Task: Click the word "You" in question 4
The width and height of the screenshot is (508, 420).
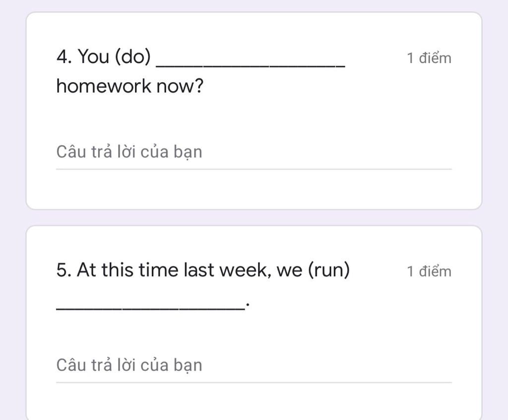Action: (93, 57)
